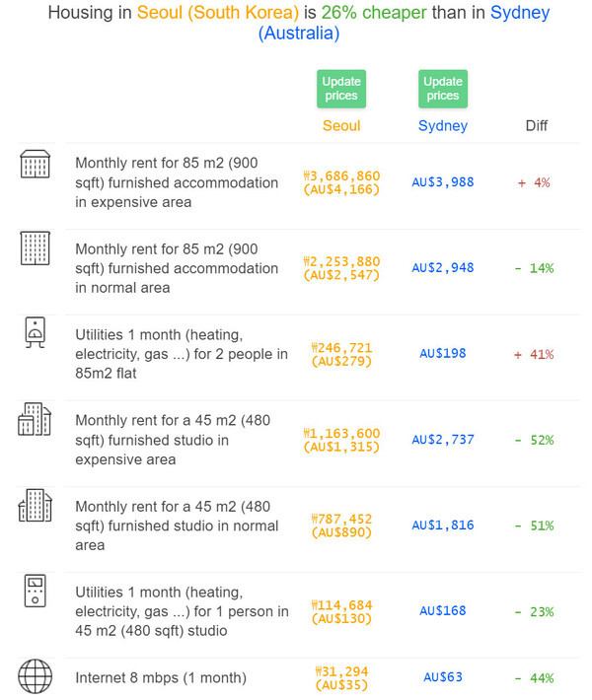Select the Sydney column header
This screenshot has height=700, width=592.
coord(443,125)
